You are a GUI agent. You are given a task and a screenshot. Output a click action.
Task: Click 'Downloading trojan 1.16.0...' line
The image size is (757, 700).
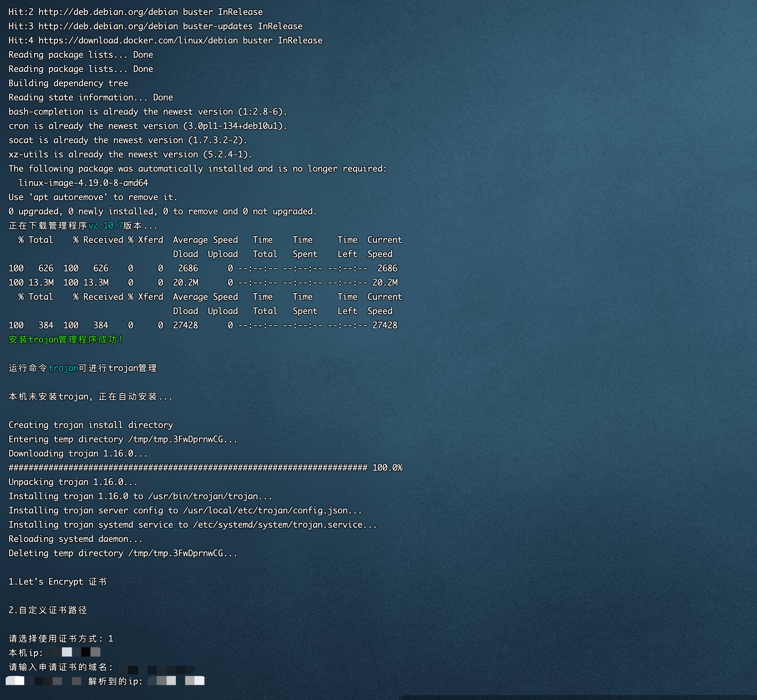coord(78,453)
